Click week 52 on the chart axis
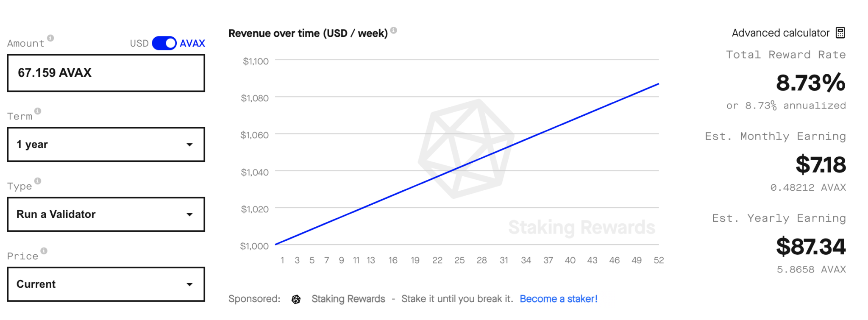The width and height of the screenshot is (868, 320). [x=658, y=260]
